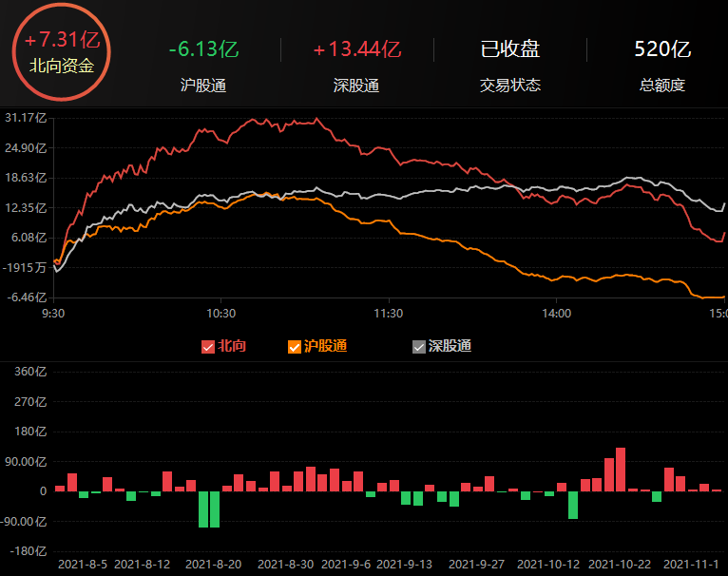Click the 31.17亿 y-axis label
This screenshot has width=728, height=576.
click(25, 118)
